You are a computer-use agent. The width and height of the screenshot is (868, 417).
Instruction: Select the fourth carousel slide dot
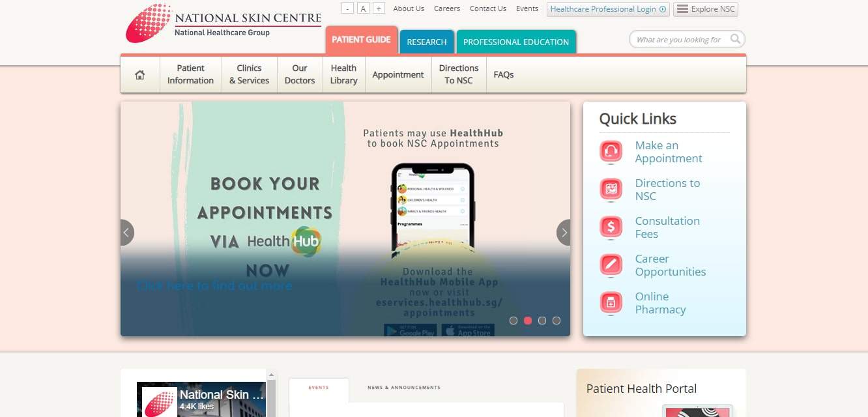pyautogui.click(x=557, y=321)
